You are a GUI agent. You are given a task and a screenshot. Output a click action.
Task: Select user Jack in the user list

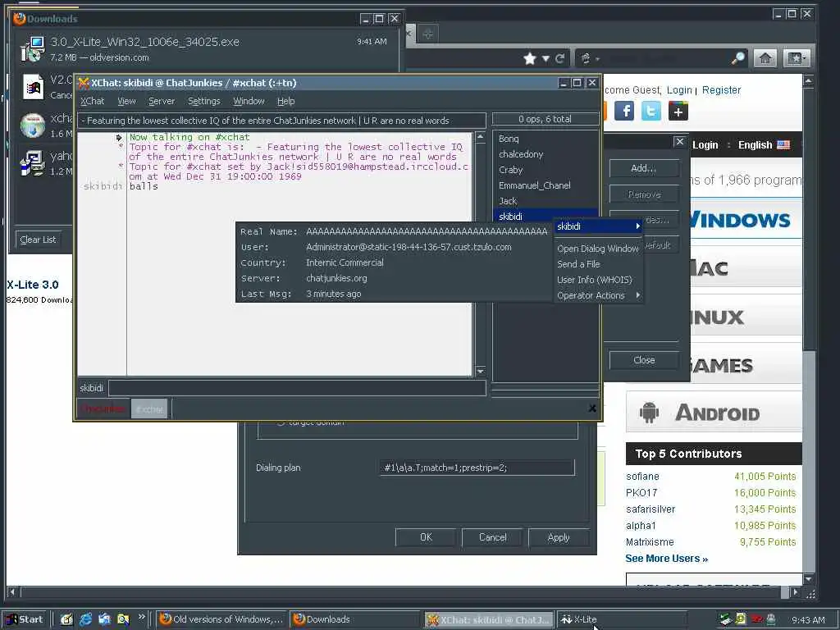coord(545,201)
